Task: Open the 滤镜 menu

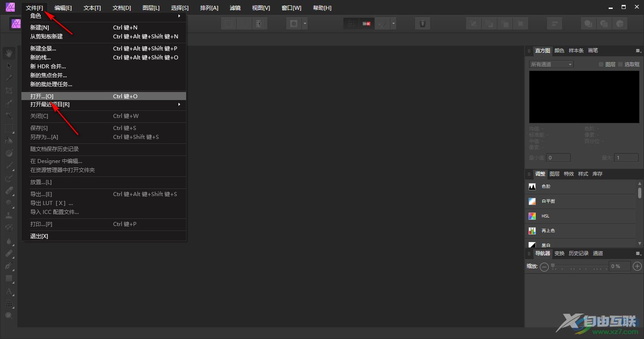Action: coord(235,8)
